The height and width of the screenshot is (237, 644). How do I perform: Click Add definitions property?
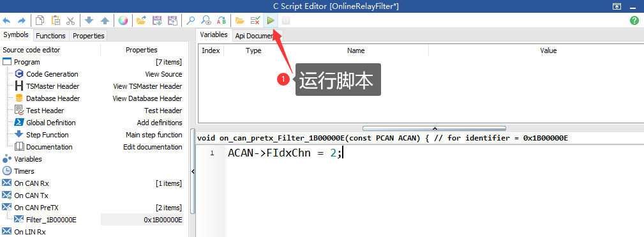coord(160,123)
